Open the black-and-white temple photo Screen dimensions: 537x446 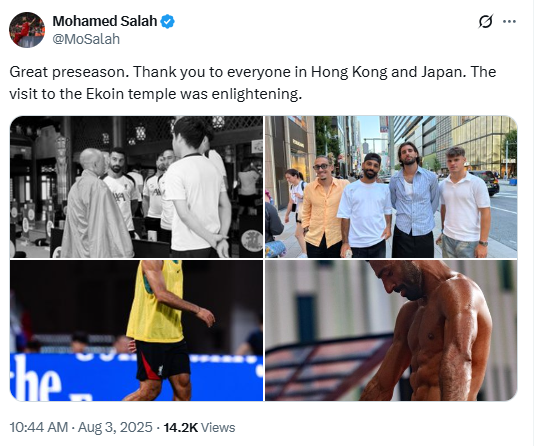coord(136,187)
